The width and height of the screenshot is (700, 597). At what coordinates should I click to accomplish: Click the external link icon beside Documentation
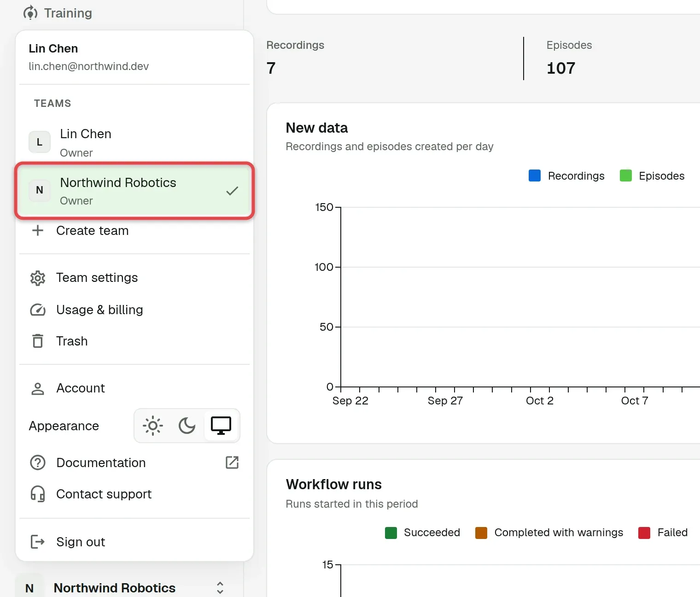coord(232,462)
